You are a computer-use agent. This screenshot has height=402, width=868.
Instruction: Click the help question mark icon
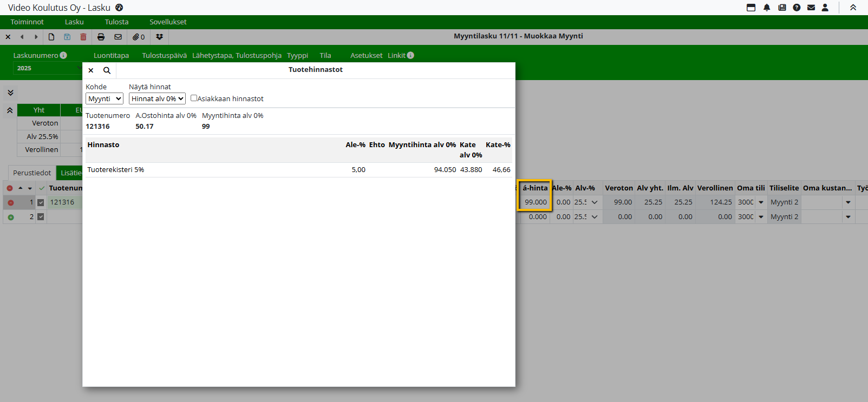(797, 8)
